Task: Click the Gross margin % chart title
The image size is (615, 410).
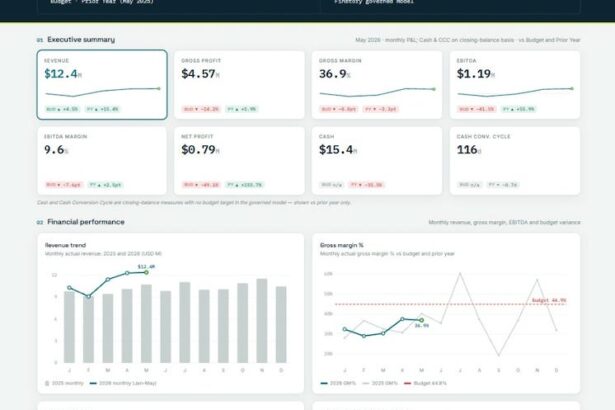Action: click(x=342, y=245)
